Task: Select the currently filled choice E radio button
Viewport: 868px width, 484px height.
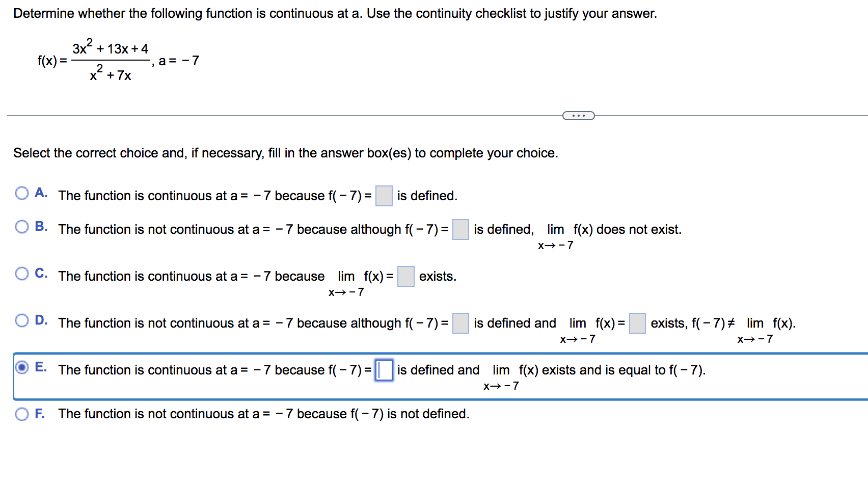Action: click(x=21, y=368)
